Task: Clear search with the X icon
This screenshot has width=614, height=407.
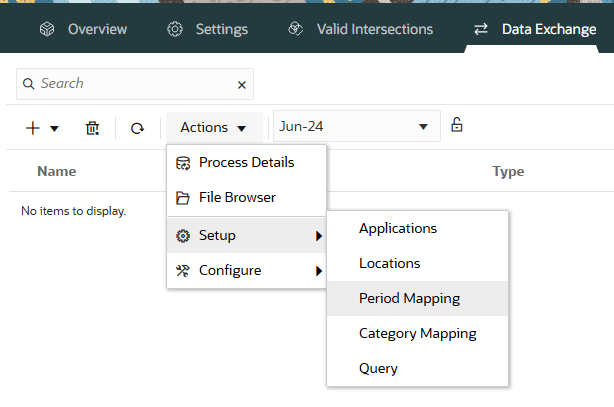Action: (241, 85)
